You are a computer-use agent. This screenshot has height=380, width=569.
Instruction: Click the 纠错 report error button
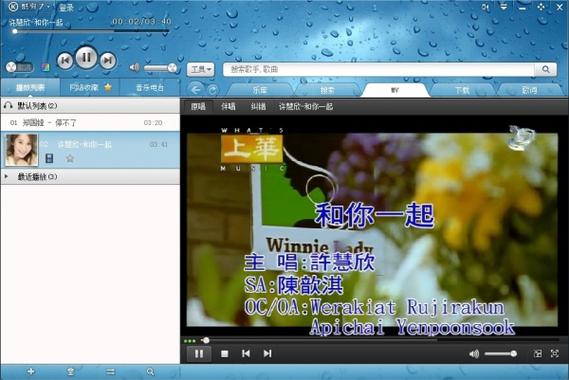(258, 106)
